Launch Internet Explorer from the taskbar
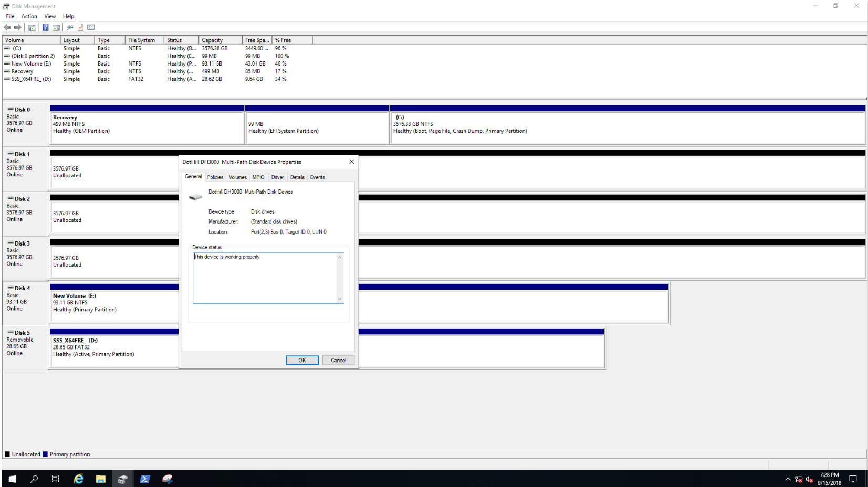 [78, 479]
